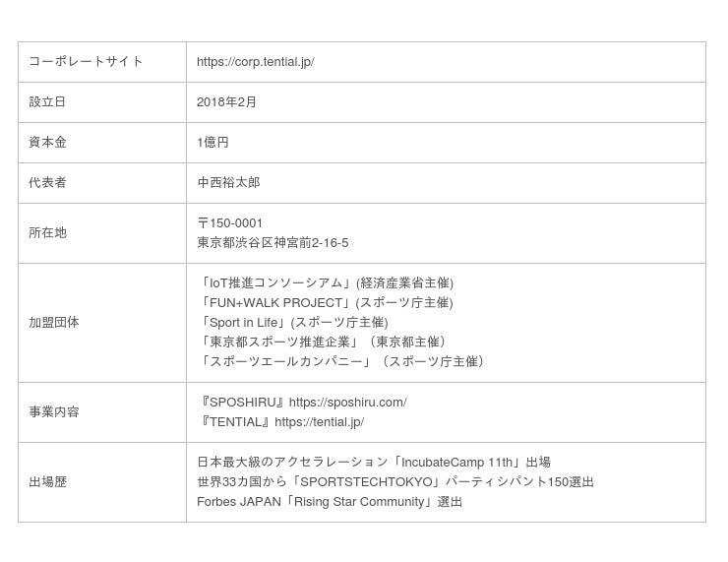
Task: Click the address 東京都渋谷区神宮前2-16-5
Action: pyautogui.click(x=273, y=243)
